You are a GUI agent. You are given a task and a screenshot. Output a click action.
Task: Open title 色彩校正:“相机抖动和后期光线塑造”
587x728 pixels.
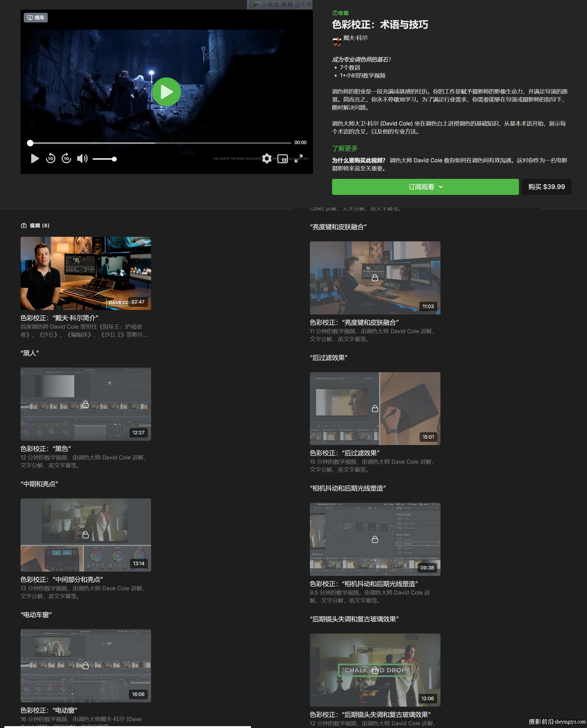click(364, 584)
